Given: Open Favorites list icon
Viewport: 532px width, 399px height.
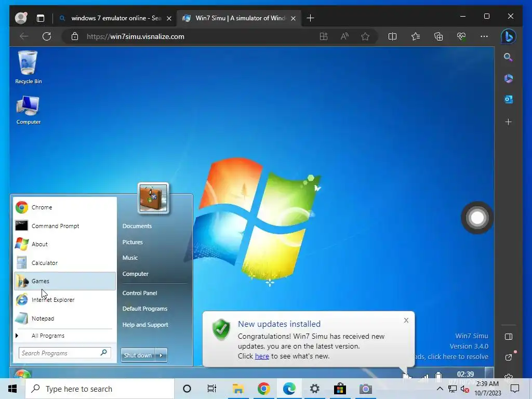Looking at the screenshot, I should pyautogui.click(x=415, y=36).
